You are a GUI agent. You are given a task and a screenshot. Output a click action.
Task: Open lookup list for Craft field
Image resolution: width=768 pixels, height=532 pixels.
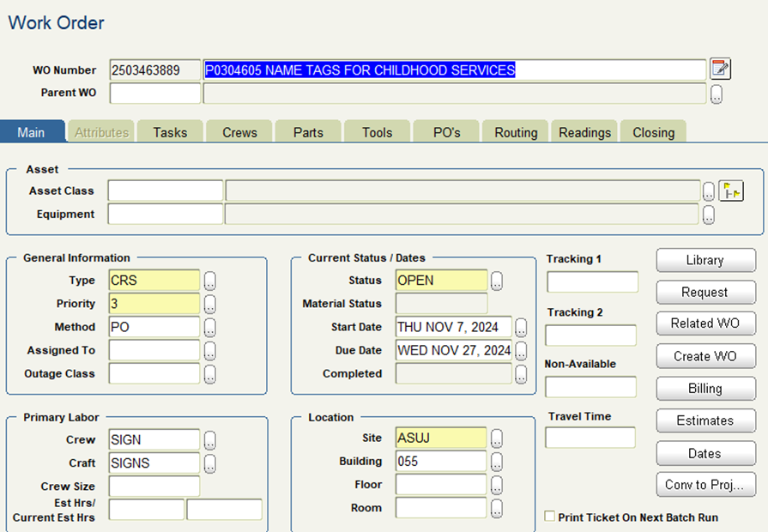pos(209,463)
